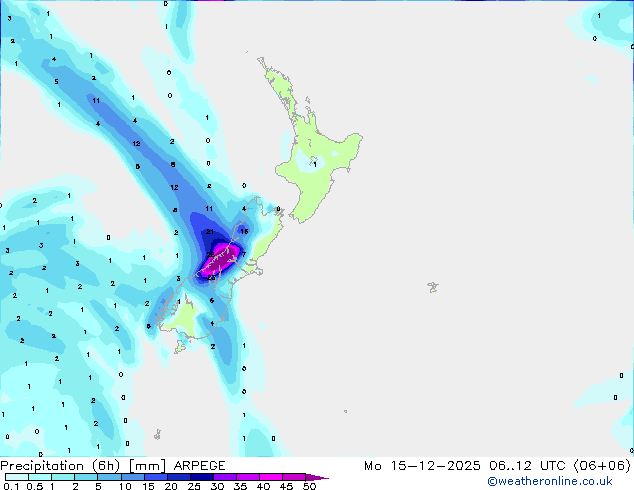Click the '0.1' legend label

[11, 486]
